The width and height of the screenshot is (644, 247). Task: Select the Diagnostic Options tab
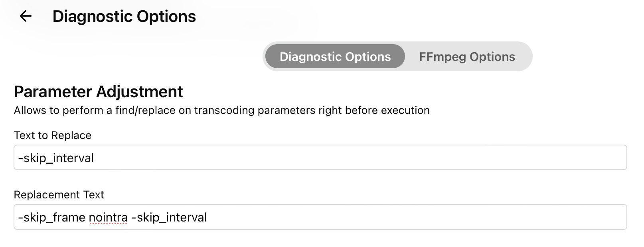click(335, 57)
